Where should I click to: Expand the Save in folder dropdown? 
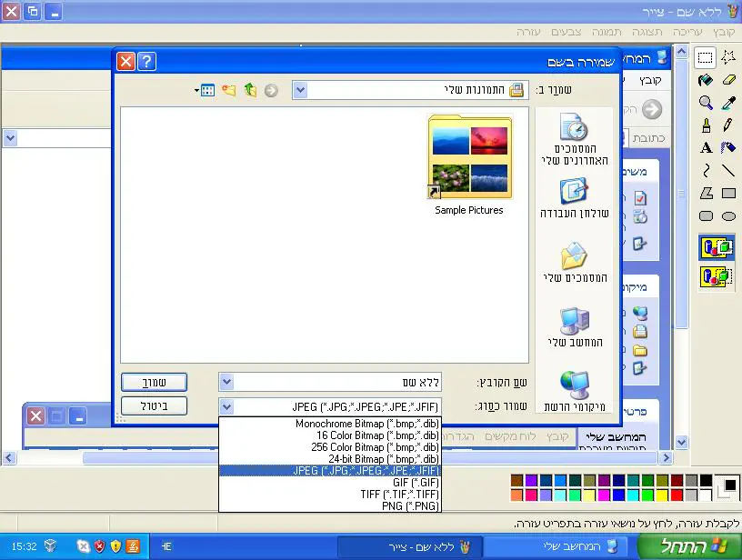tap(300, 90)
